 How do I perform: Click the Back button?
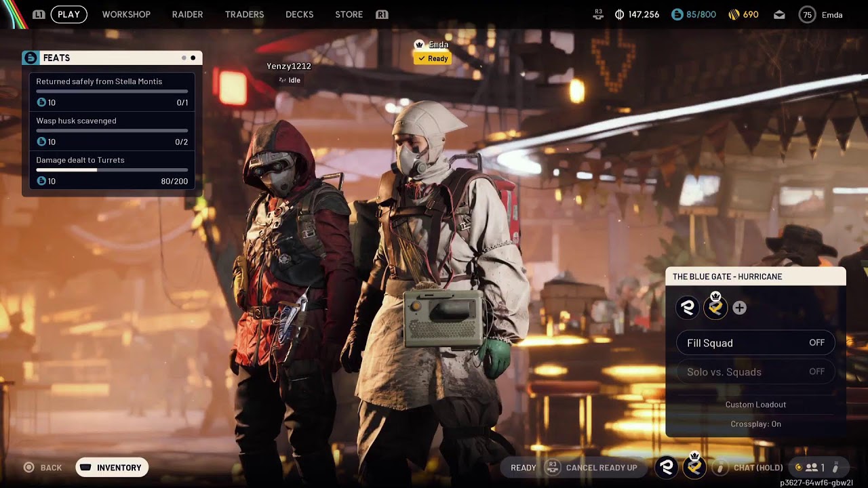[43, 467]
